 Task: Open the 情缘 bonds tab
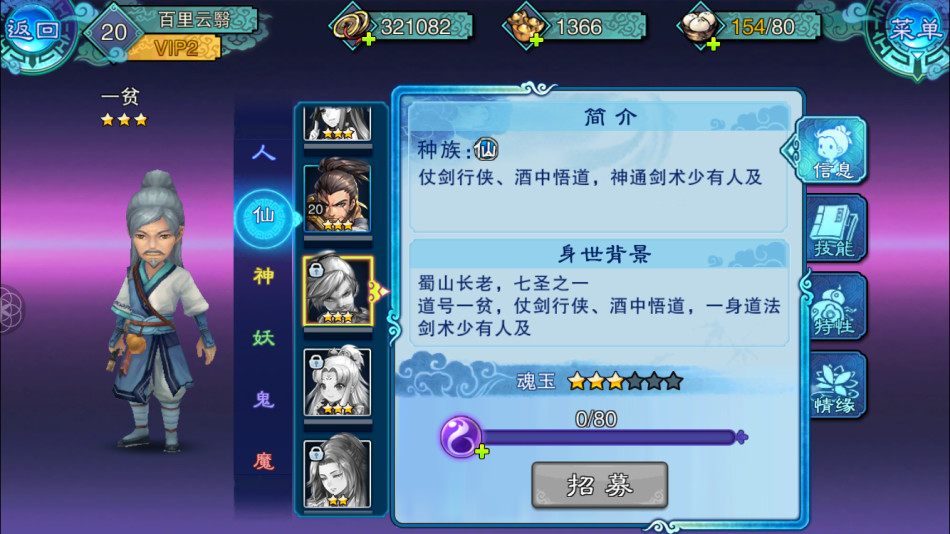(835, 385)
